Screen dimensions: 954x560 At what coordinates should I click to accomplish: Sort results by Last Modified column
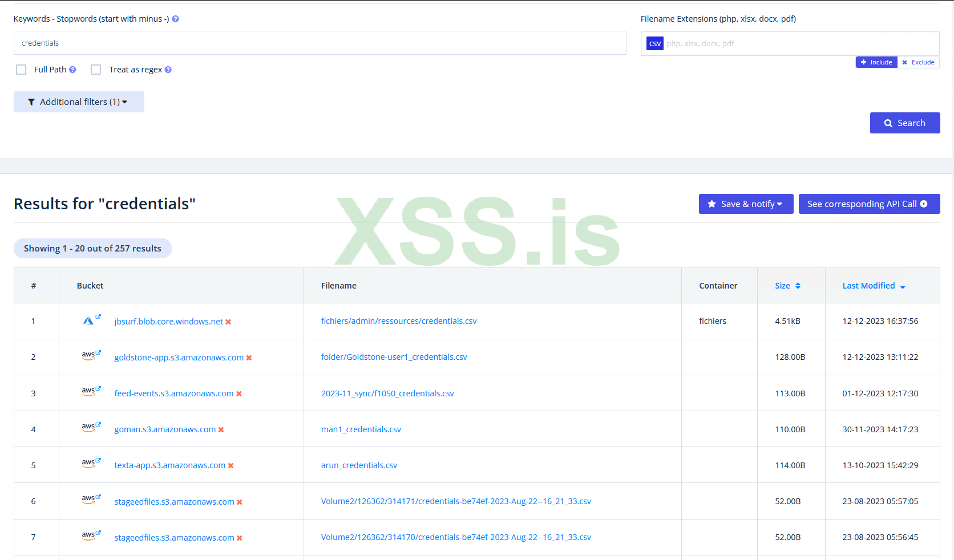click(x=874, y=286)
